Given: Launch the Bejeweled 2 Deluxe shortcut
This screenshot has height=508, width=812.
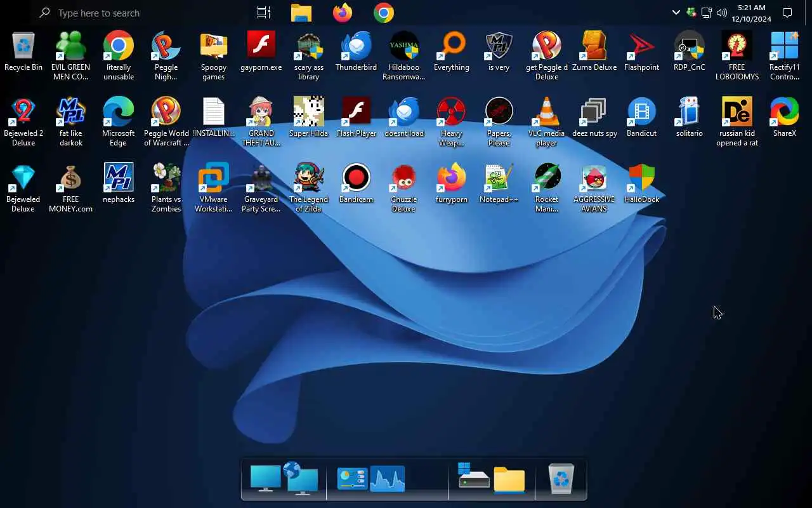Looking at the screenshot, I should coord(23,122).
